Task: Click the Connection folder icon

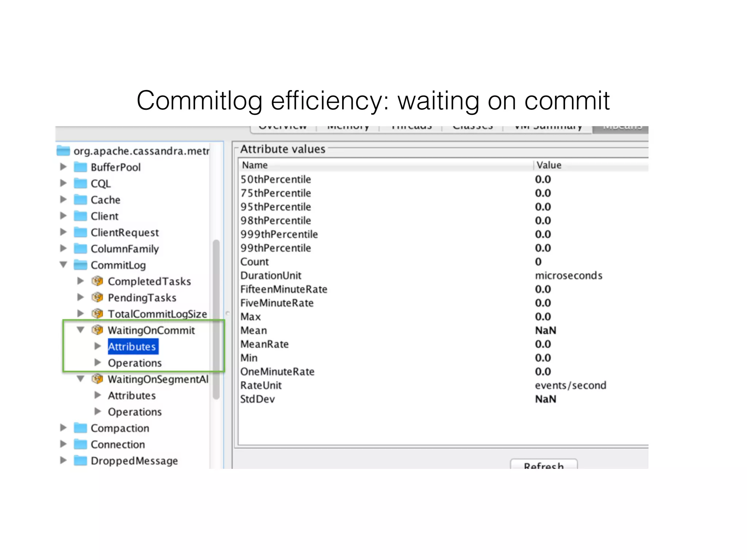Action: pyautogui.click(x=80, y=444)
